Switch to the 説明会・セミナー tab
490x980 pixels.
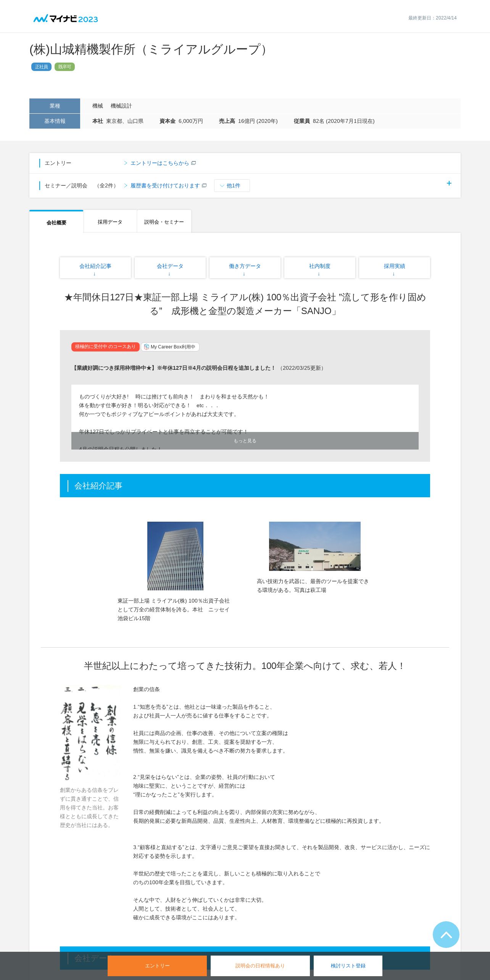pos(164,222)
